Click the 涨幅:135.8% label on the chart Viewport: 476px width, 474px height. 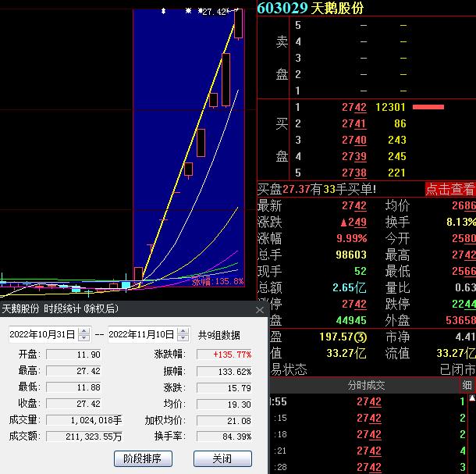coord(218,281)
